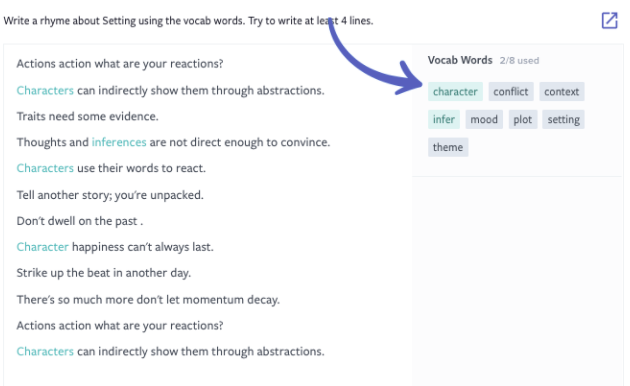Click highlighted Character before 'happiness can't always last'

tap(43, 247)
